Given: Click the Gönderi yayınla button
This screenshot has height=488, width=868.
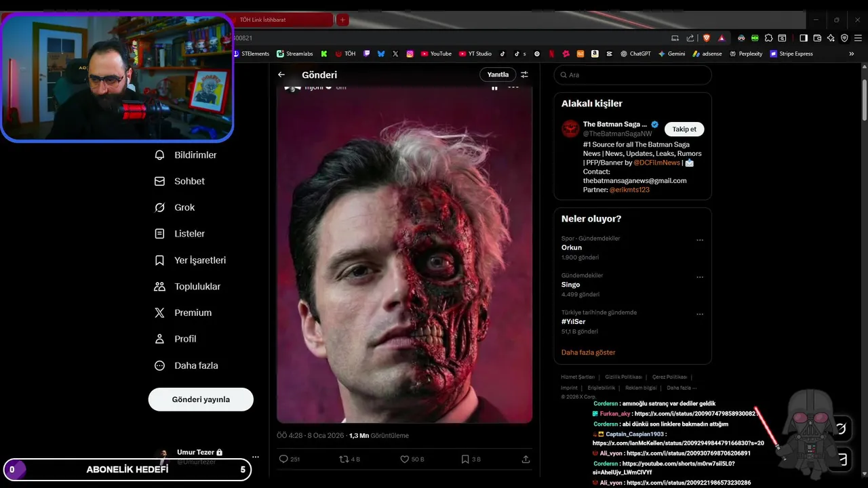Looking at the screenshot, I should point(201,399).
